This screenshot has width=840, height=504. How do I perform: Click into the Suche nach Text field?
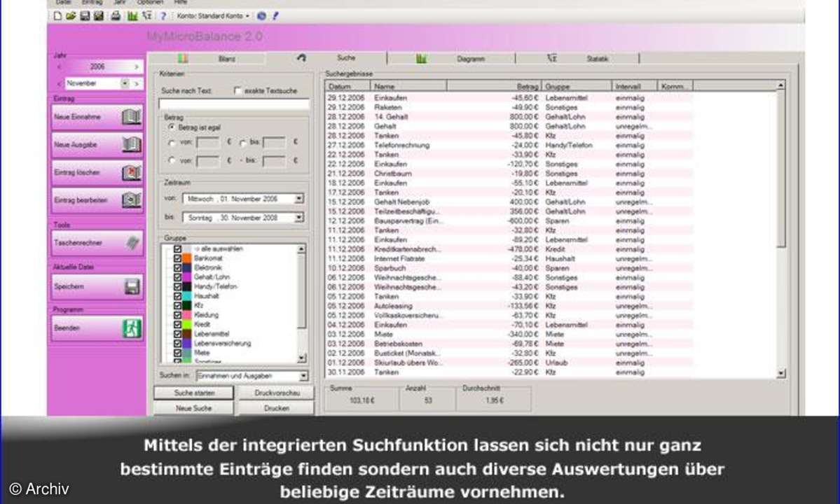(x=234, y=104)
